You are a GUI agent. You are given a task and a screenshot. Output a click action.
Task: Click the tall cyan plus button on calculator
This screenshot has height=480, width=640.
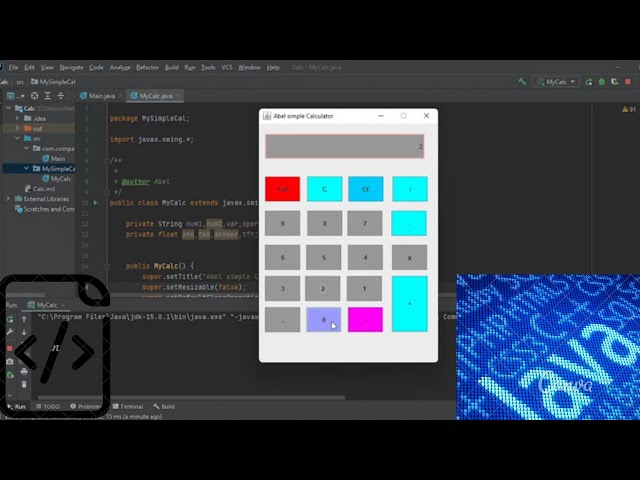coord(410,304)
